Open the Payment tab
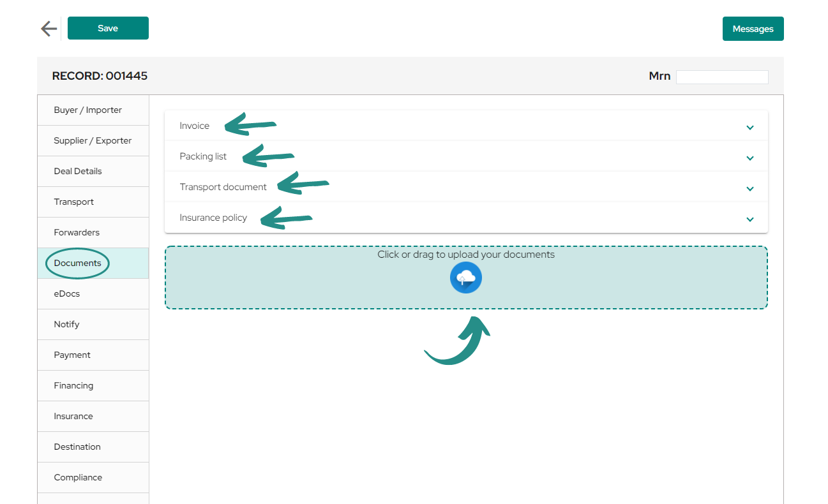This screenshot has height=504, width=828. pos(93,355)
